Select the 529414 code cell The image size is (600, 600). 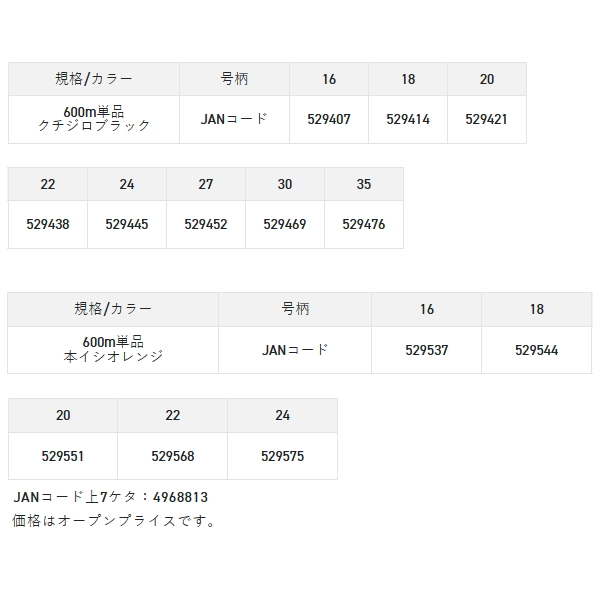click(x=408, y=119)
